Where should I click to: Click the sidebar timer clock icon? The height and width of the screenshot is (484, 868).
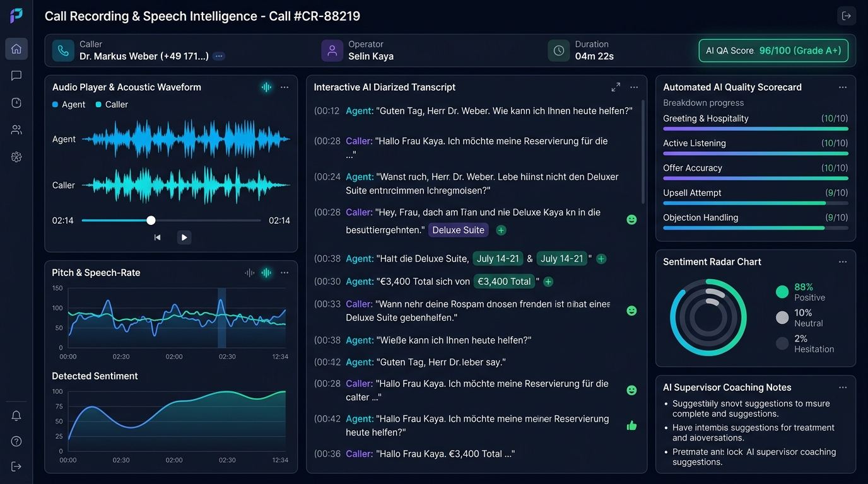click(x=16, y=103)
